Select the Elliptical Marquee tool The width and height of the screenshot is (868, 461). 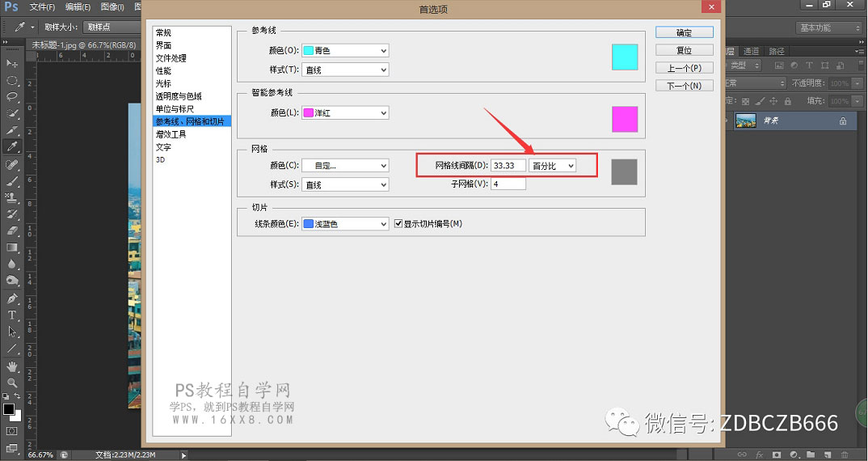point(12,81)
